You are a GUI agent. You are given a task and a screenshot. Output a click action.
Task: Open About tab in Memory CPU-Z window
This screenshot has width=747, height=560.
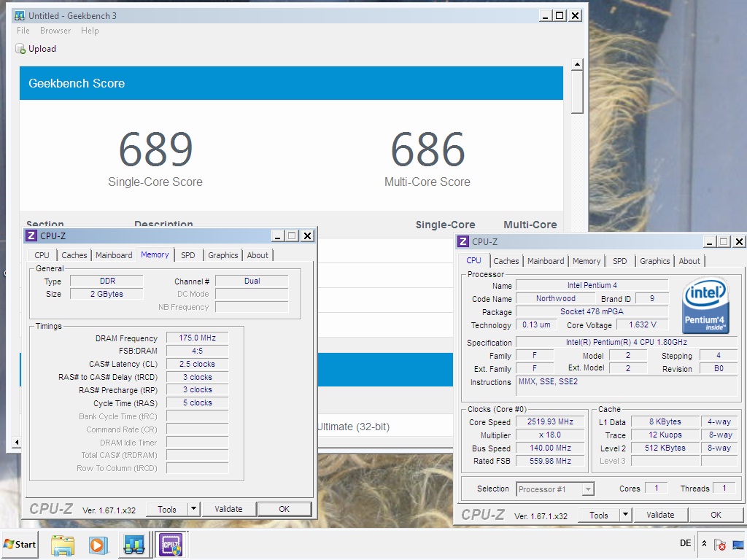[x=258, y=255]
